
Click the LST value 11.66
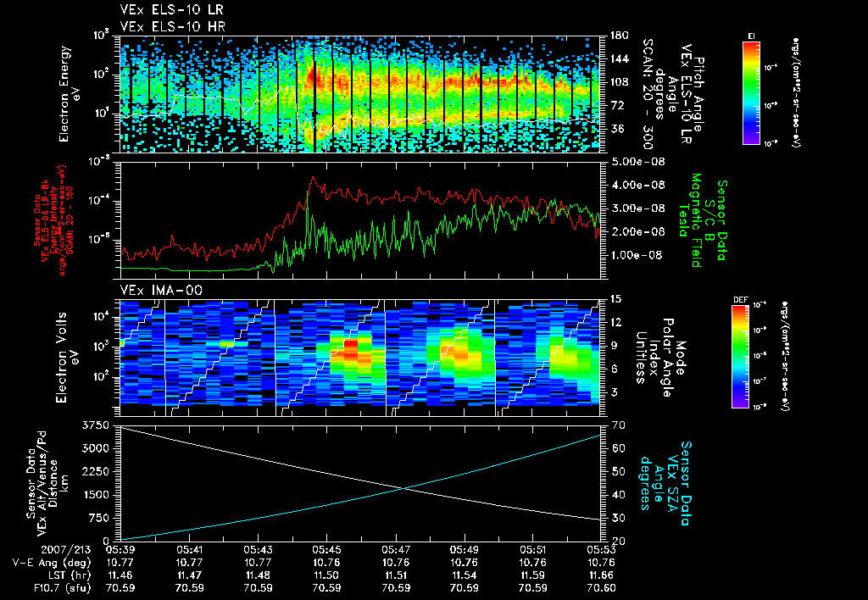[x=601, y=575]
